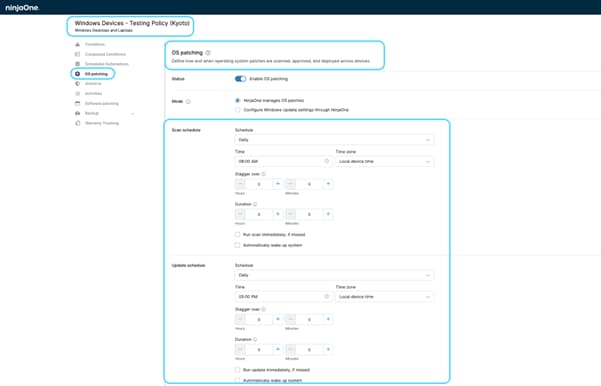Open Software patching in the sidebar

point(102,103)
